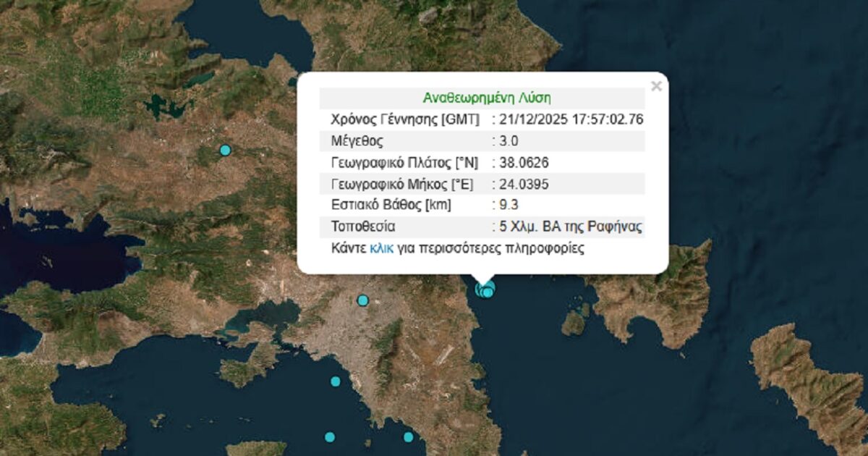Click the 'Τοποθεσία' row label
Viewport: 868px width, 456px height.
363,227
